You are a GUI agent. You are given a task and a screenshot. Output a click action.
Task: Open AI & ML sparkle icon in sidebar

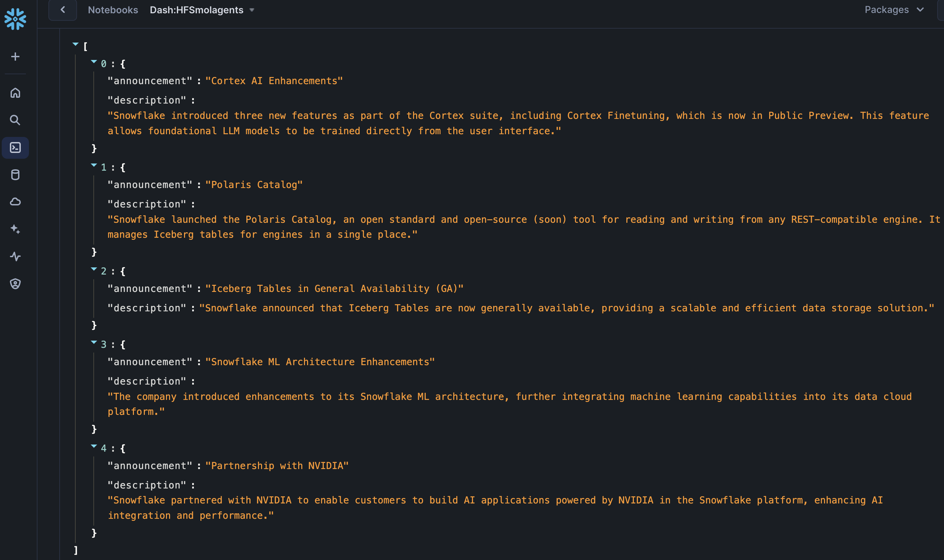(x=15, y=229)
